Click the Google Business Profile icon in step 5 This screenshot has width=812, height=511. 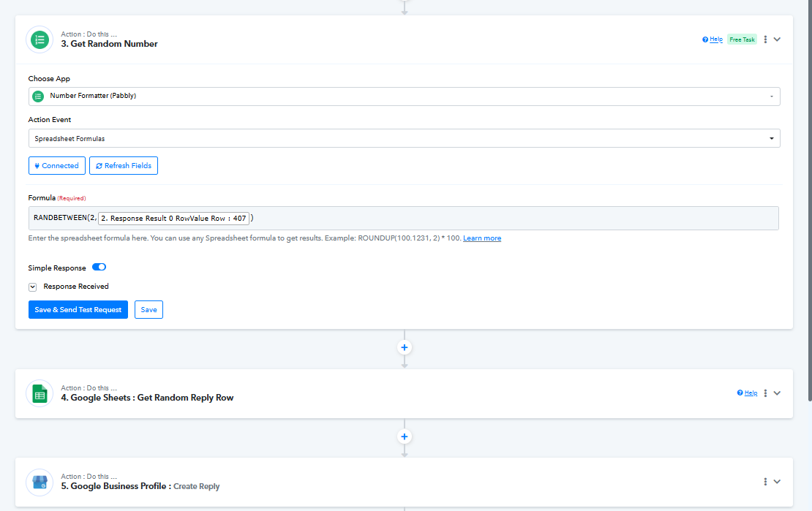click(40, 482)
